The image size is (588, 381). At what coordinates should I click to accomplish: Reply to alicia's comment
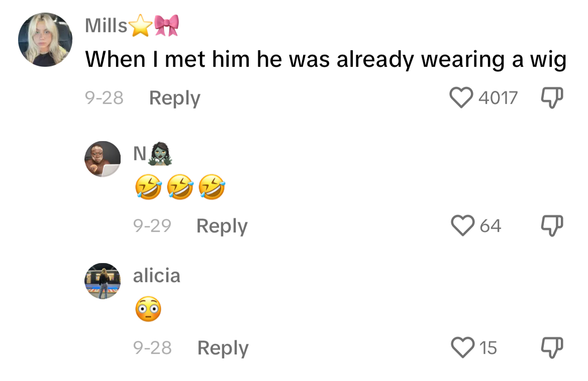click(x=223, y=348)
